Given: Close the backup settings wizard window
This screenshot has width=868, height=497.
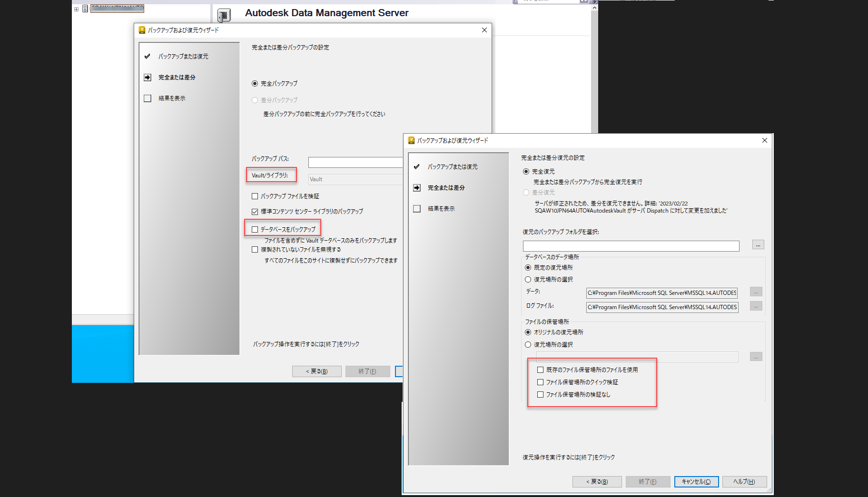Looking at the screenshot, I should click(484, 30).
